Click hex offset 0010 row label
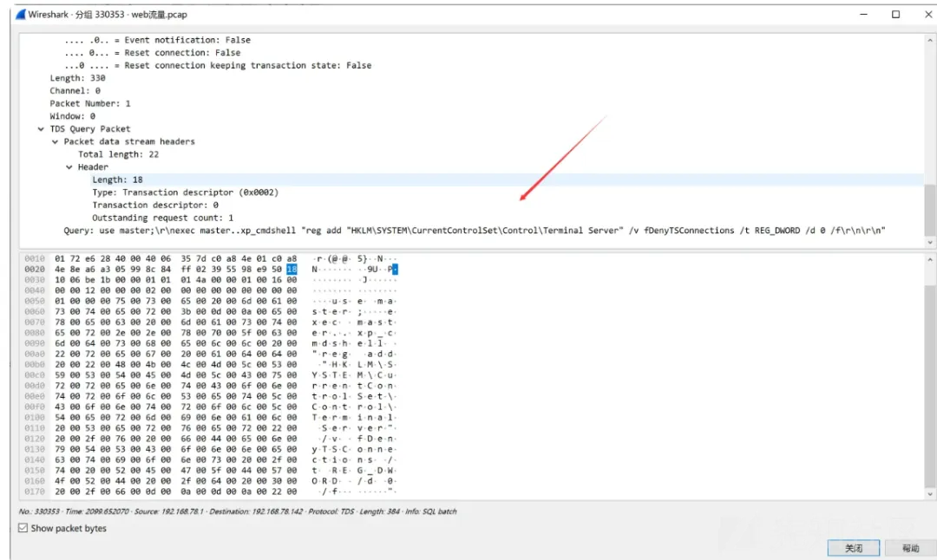The width and height of the screenshot is (937, 560). pos(35,258)
